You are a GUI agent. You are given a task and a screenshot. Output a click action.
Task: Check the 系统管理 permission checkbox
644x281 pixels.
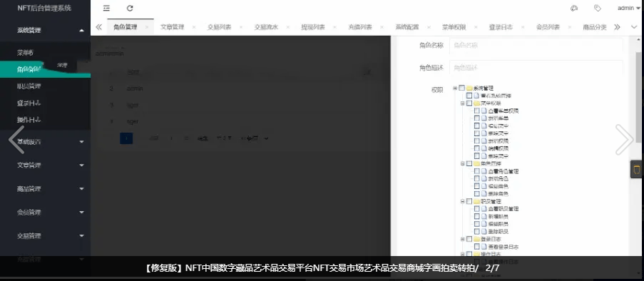[x=462, y=88]
